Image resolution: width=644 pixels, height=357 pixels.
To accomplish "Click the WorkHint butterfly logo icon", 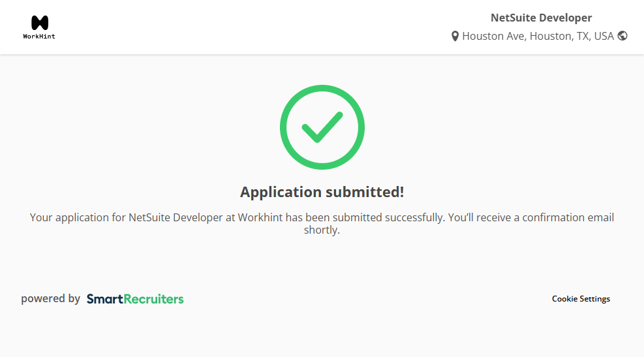I will coord(39,23).
